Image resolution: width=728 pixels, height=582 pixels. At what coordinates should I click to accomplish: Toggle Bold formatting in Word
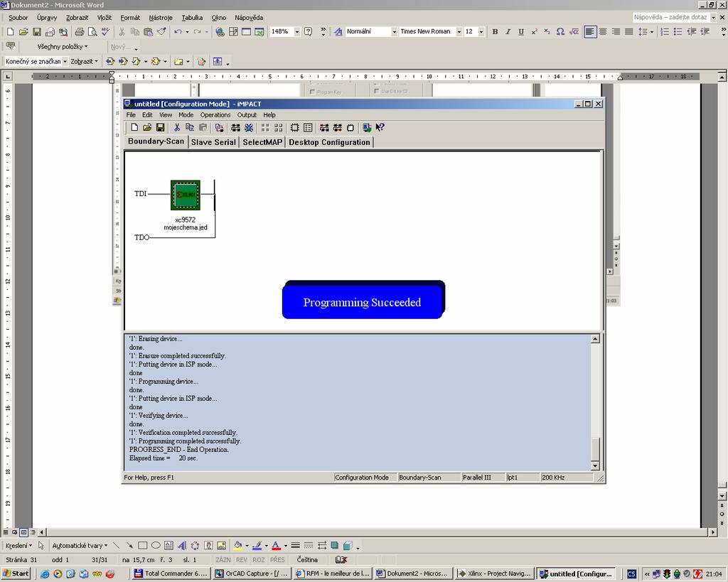tap(495, 31)
